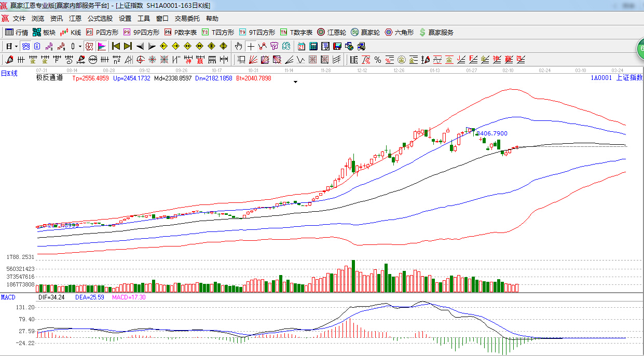The height and width of the screenshot is (356, 644).
Task: Select the hand pan tool
Action: pos(238,46)
